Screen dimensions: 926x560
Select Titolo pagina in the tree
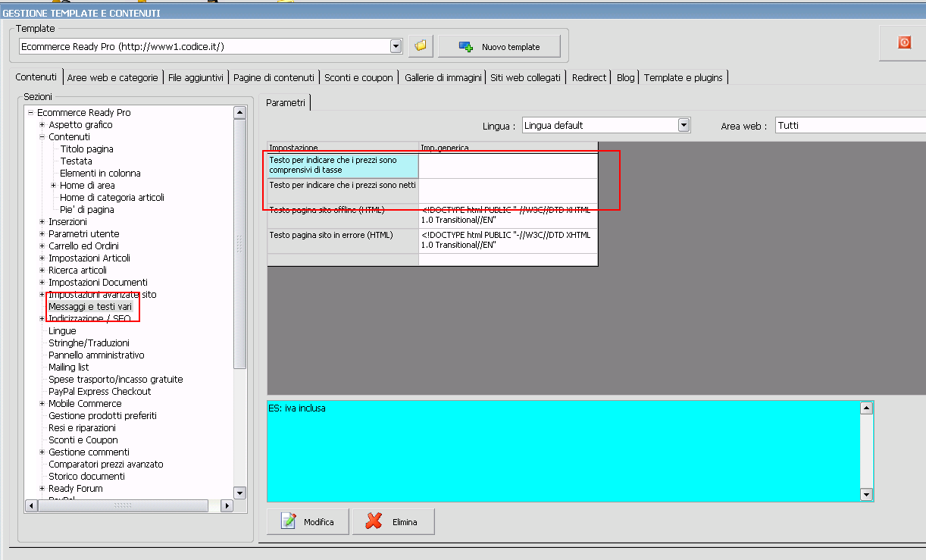86,149
